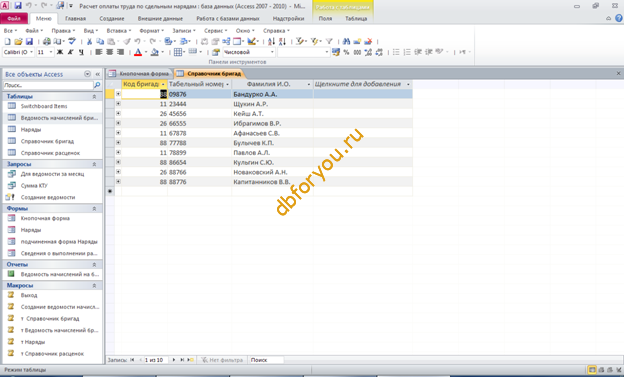Click the Find binoculars icon
Viewport: 624px width, 377px height.
[346, 41]
